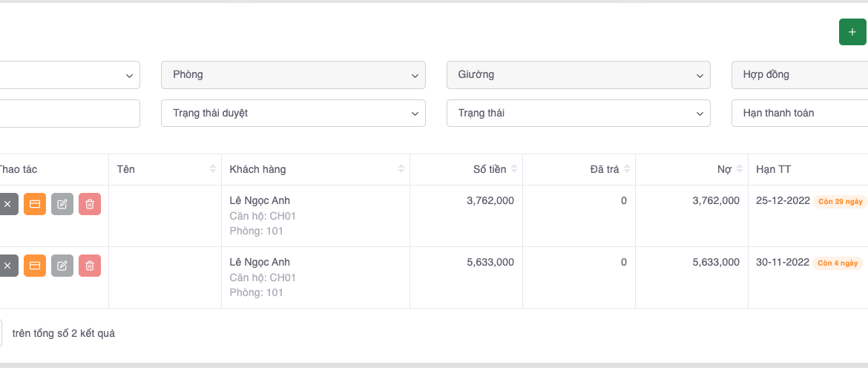
Task: Open the Trạng thái duyệt dropdown
Action: 293,114
